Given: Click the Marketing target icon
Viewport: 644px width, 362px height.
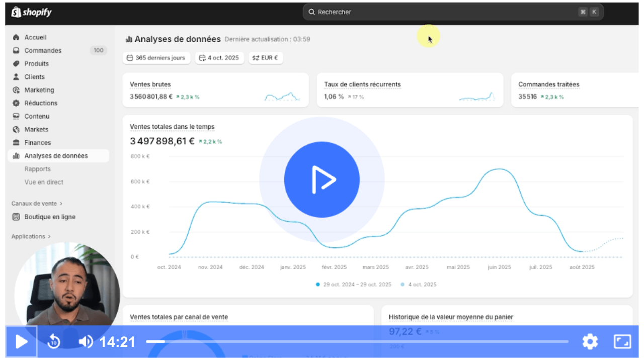Looking at the screenshot, I should pos(16,90).
